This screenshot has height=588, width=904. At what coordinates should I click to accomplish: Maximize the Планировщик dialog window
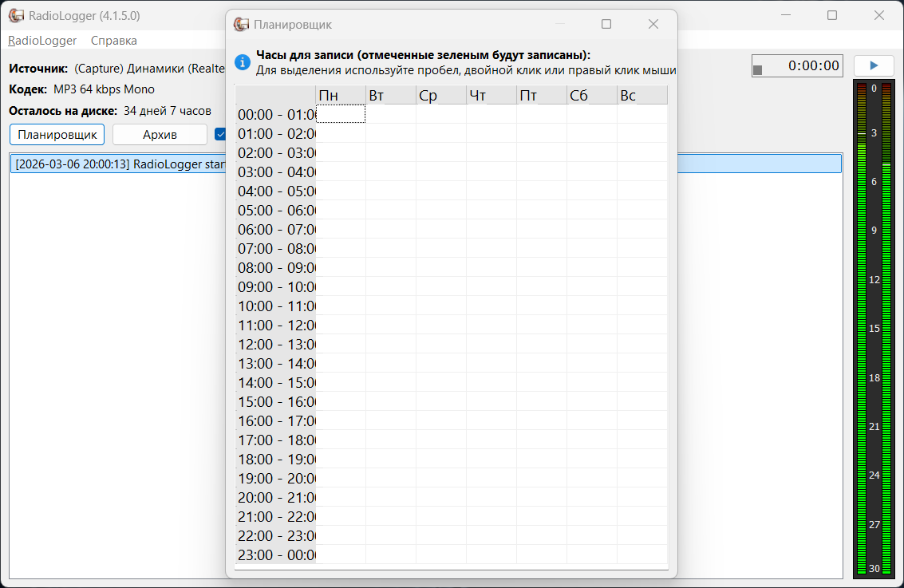pyautogui.click(x=606, y=24)
